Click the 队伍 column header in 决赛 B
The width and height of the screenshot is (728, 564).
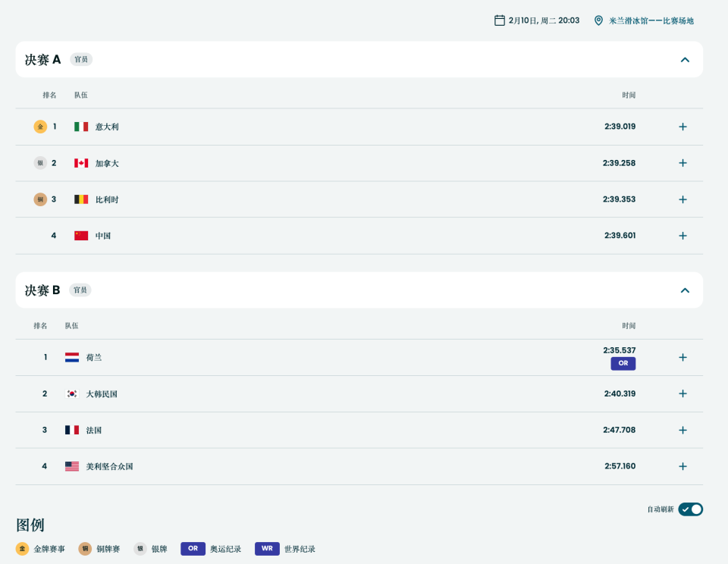(71, 326)
